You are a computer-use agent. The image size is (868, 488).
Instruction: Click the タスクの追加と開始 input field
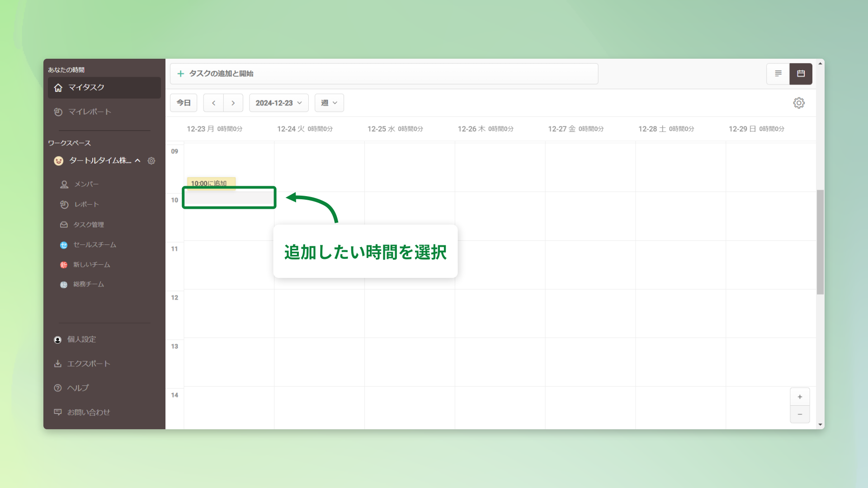coord(384,74)
